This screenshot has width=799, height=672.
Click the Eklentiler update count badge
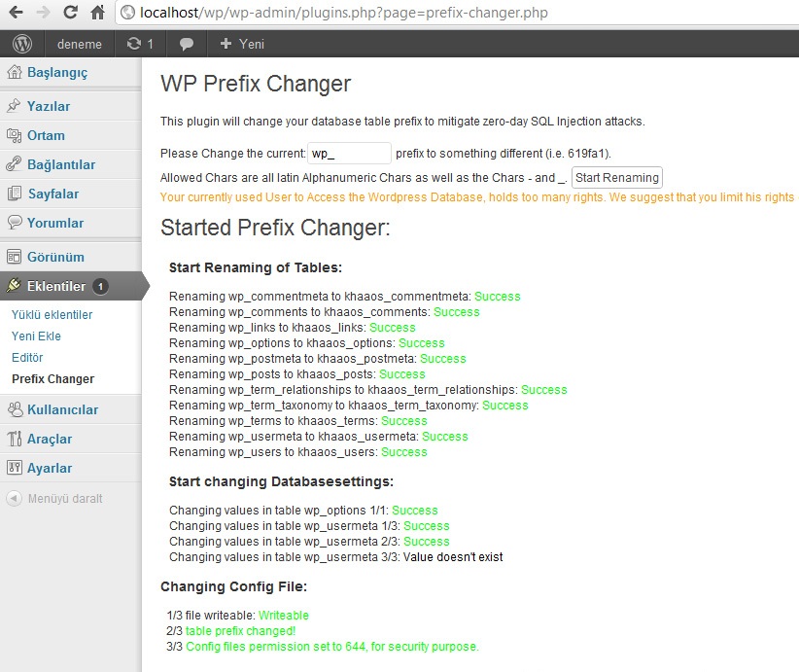(x=100, y=287)
